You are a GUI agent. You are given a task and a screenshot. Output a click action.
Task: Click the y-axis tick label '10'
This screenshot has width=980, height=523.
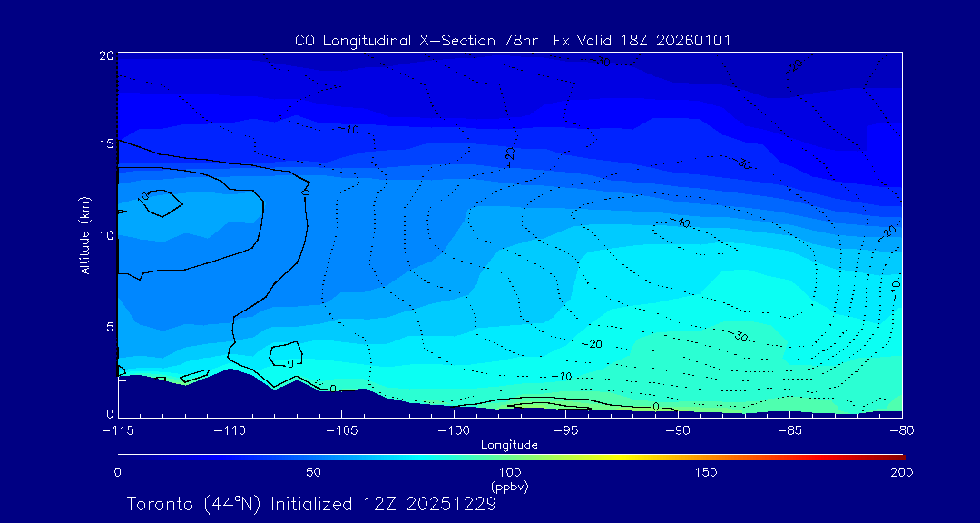[x=106, y=234]
